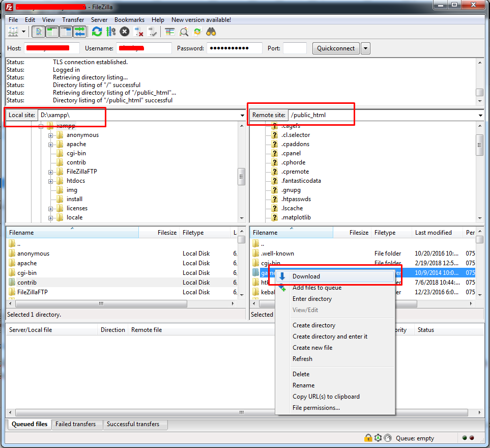
Task: Choose File permissions... from context menu
Action: 335,408
